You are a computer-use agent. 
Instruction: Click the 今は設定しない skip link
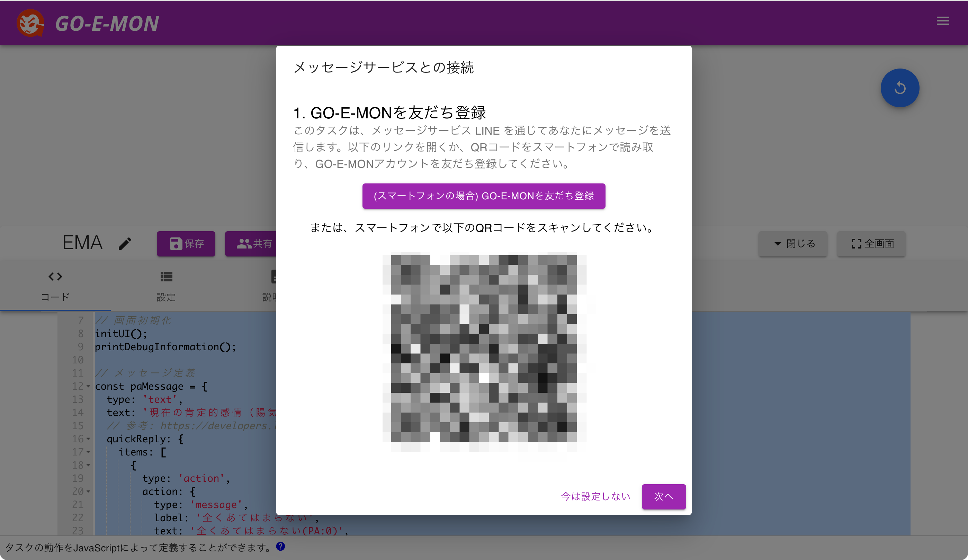[595, 496]
